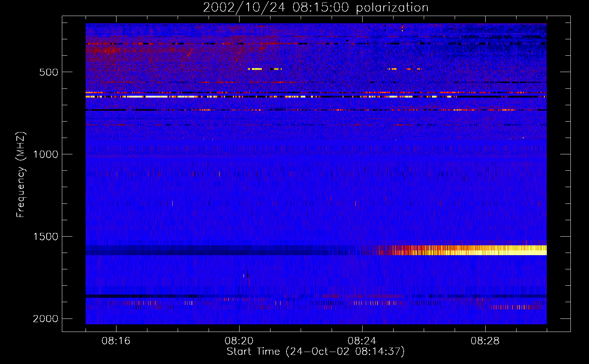Click the 1000 frequency axis label
This screenshot has width=589, height=364.
click(46, 154)
